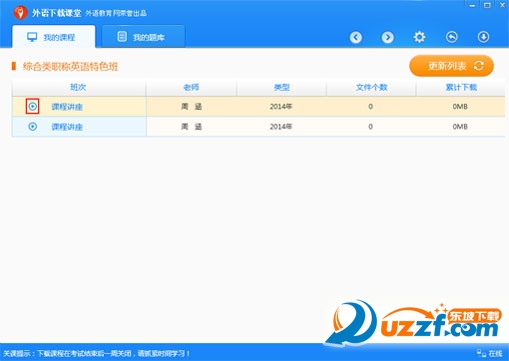Close the application window
Image resolution: width=509 pixels, height=361 pixels.
pyautogui.click(x=502, y=5)
